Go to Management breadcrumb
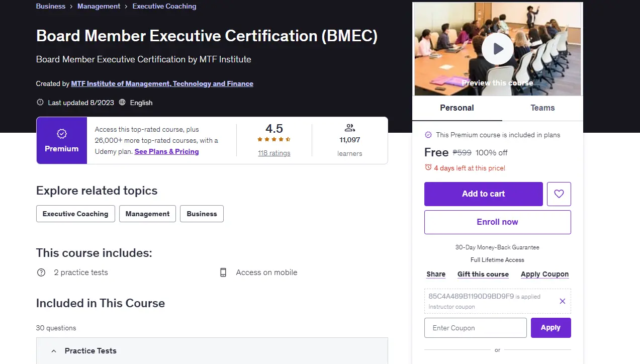640x364 pixels. pyautogui.click(x=99, y=6)
